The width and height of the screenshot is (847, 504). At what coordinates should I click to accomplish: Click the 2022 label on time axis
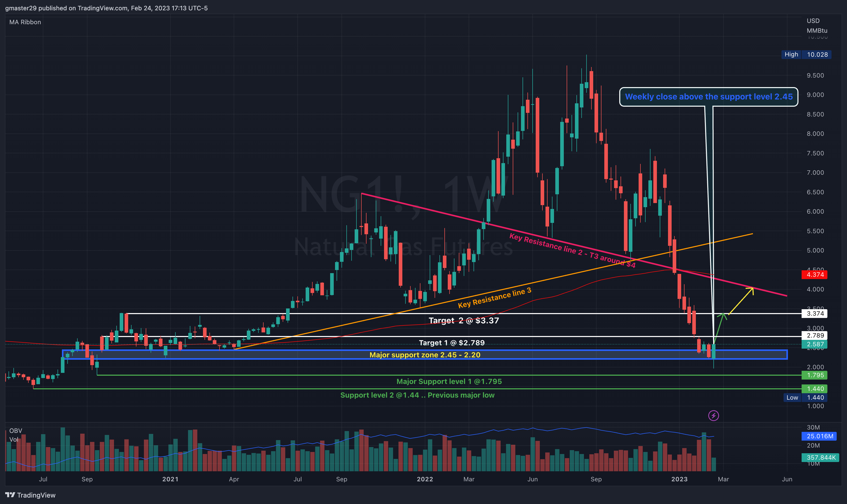[x=425, y=479]
